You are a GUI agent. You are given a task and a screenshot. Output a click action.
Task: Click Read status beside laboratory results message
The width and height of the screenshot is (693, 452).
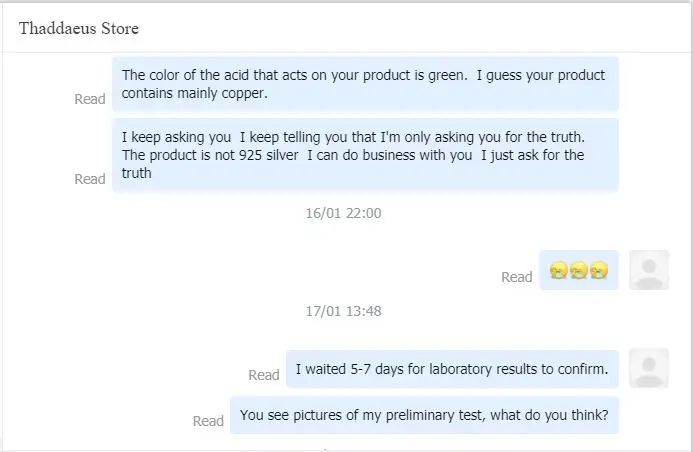click(264, 375)
